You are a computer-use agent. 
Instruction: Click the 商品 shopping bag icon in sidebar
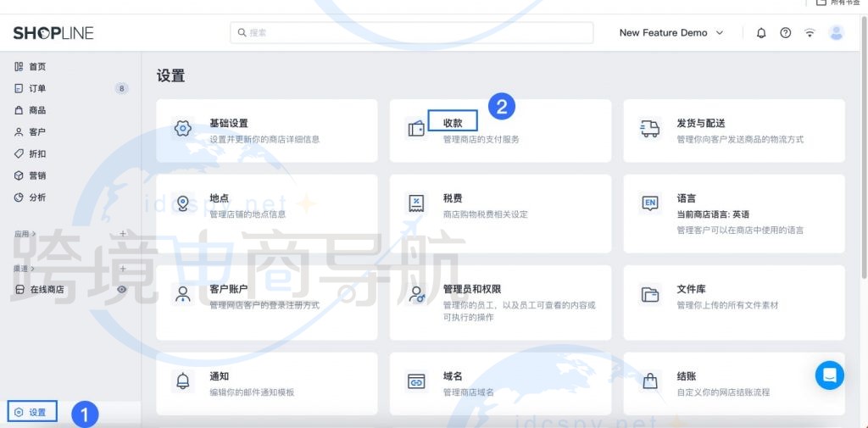19,110
